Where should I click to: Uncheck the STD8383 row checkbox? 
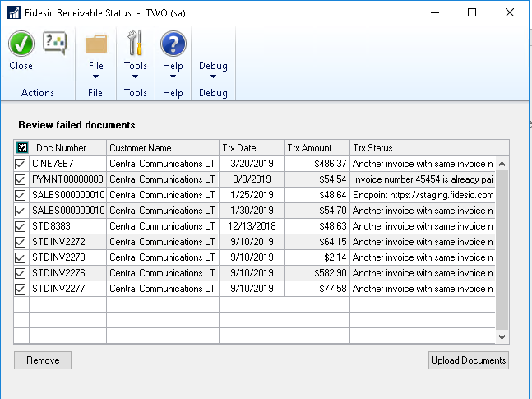pyautogui.click(x=21, y=226)
